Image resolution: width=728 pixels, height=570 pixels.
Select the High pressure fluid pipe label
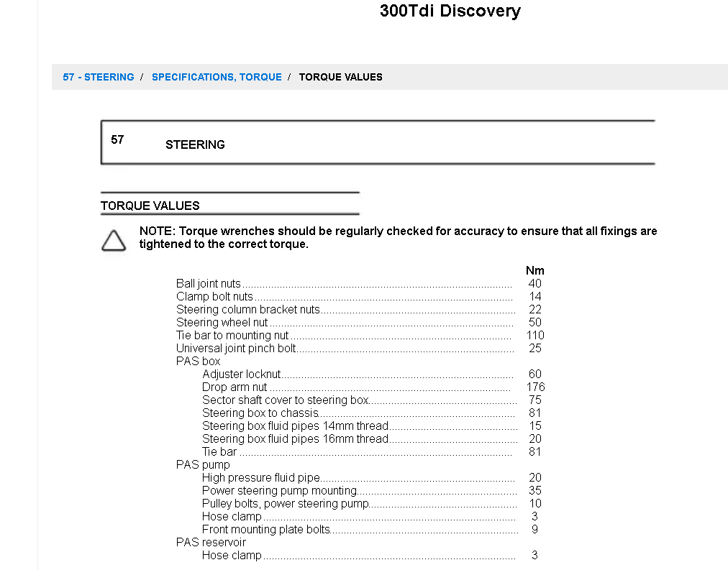pos(261,478)
